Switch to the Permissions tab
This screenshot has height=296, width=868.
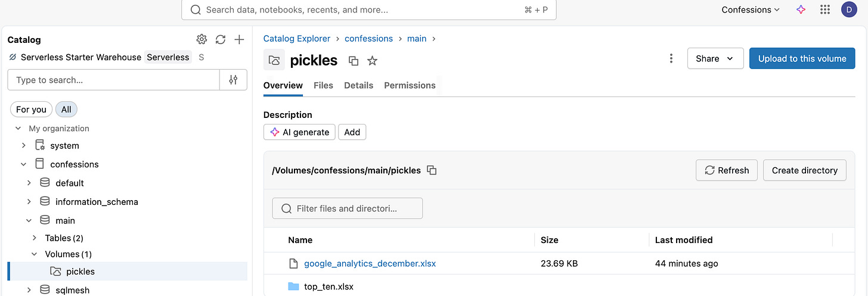click(410, 85)
